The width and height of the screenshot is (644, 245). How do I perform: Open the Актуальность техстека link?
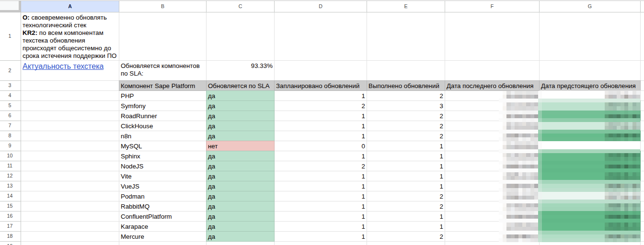click(x=63, y=67)
